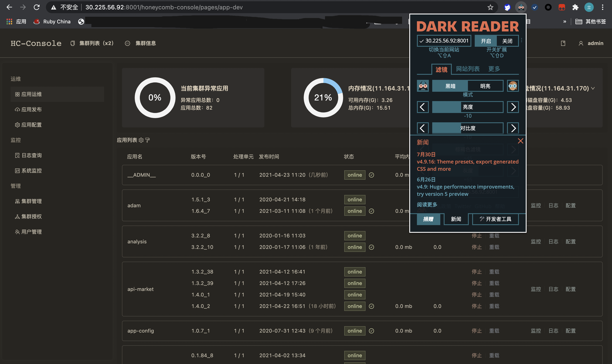Click the dark mode character icon in Dark Reader

423,86
